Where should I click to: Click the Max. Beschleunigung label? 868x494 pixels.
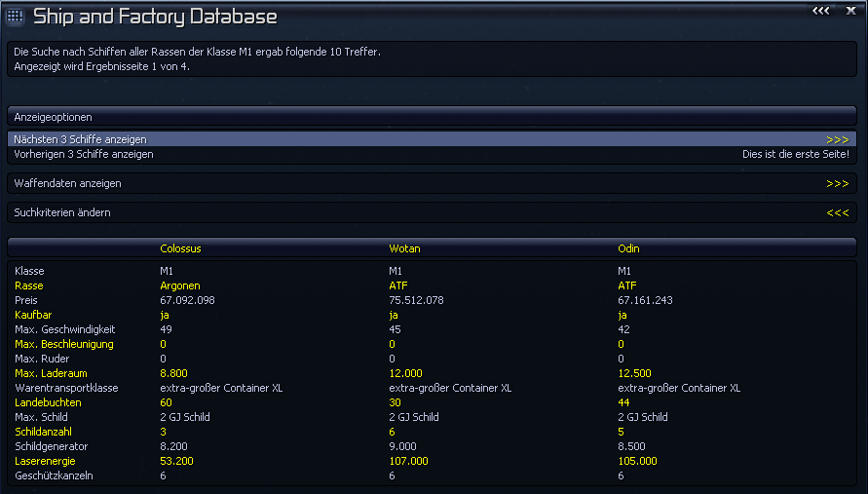[x=64, y=344]
